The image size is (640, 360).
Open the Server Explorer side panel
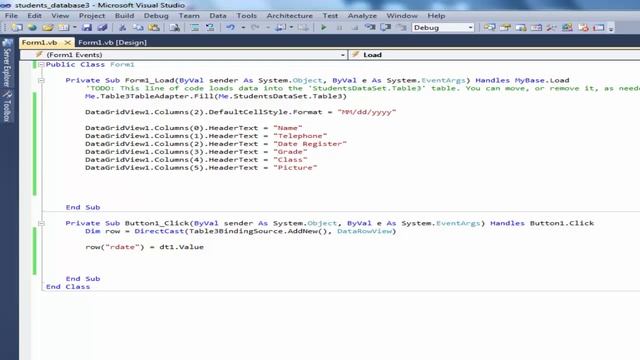pos(7,63)
